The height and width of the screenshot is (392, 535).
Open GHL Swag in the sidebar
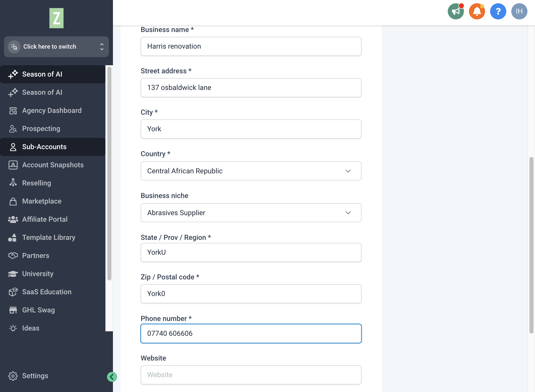tap(53, 310)
